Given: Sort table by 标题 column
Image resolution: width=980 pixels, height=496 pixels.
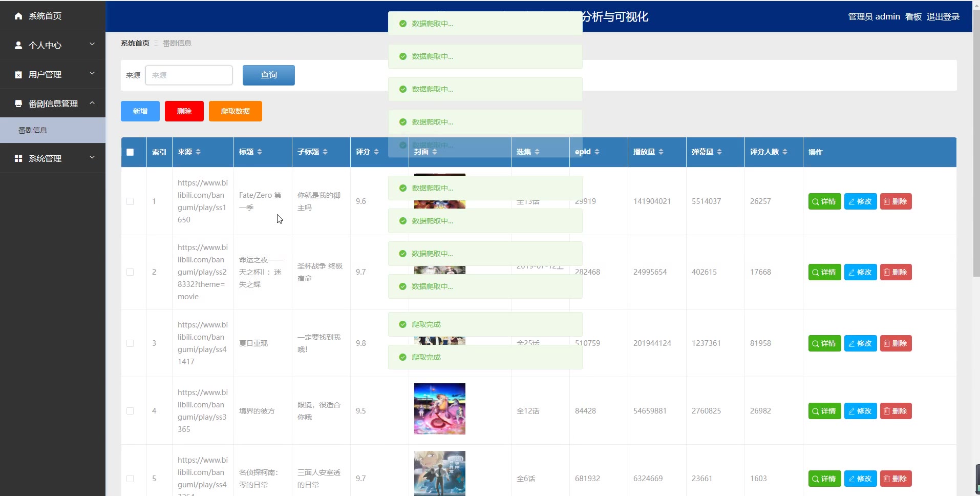Looking at the screenshot, I should coord(260,152).
